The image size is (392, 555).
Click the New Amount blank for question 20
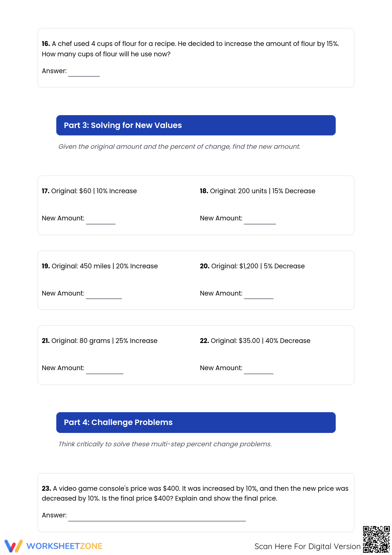[x=259, y=296]
